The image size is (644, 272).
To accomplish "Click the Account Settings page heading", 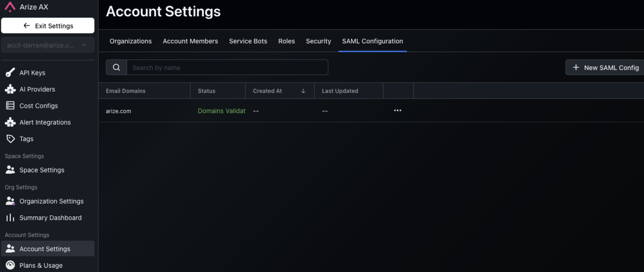I will pyautogui.click(x=163, y=12).
